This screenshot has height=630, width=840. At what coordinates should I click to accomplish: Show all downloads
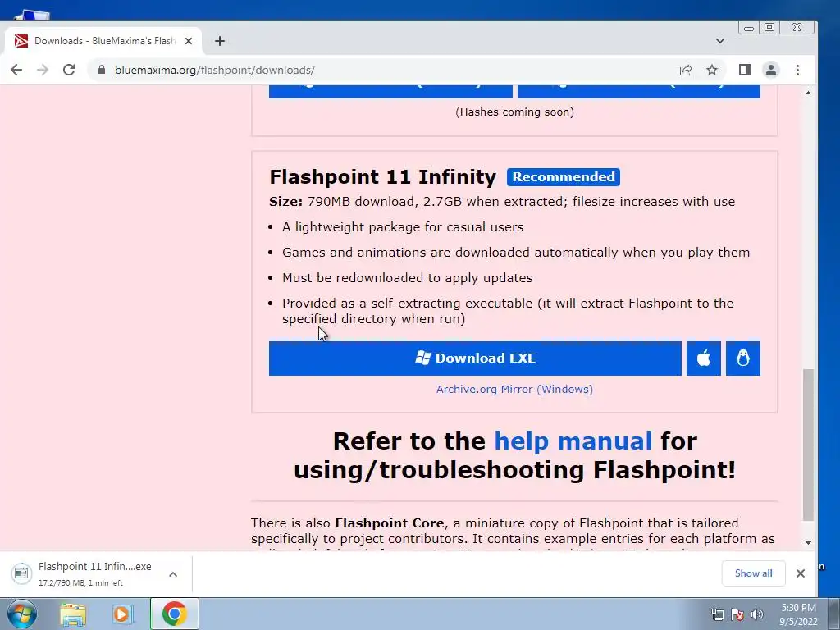pos(753,573)
